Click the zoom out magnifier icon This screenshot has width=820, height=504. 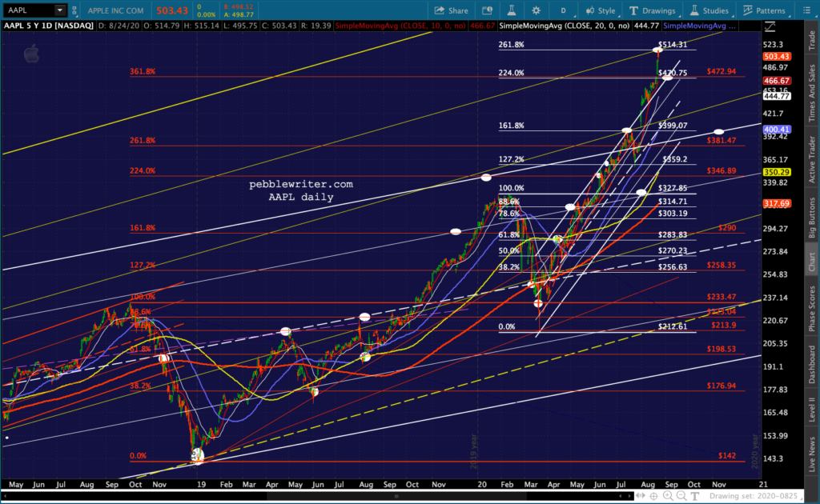[x=681, y=496]
